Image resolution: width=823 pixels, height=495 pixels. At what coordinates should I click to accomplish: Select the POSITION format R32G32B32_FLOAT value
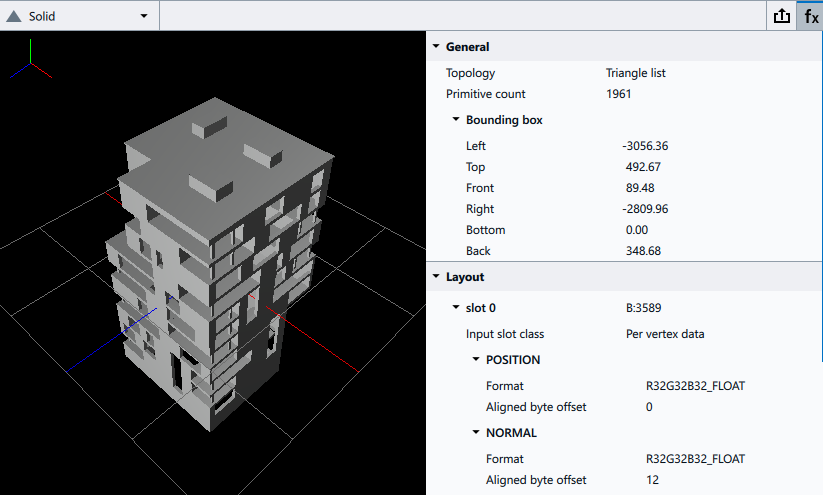click(695, 386)
